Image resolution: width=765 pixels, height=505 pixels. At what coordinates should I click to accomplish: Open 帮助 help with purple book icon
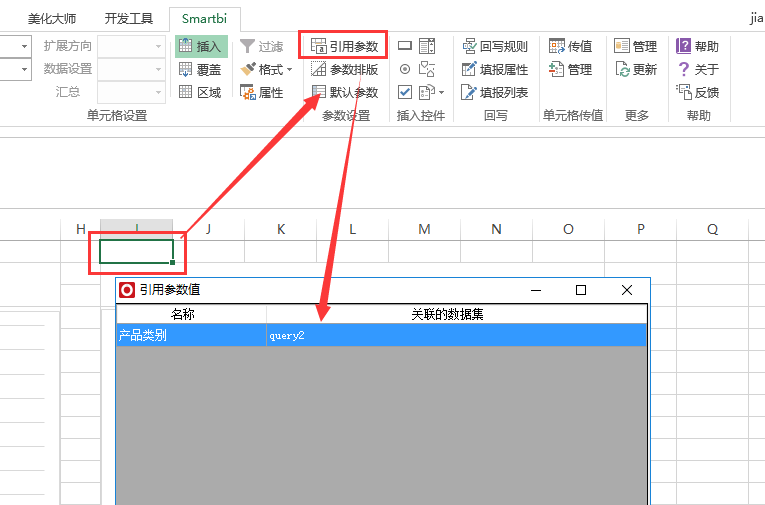tap(697, 46)
